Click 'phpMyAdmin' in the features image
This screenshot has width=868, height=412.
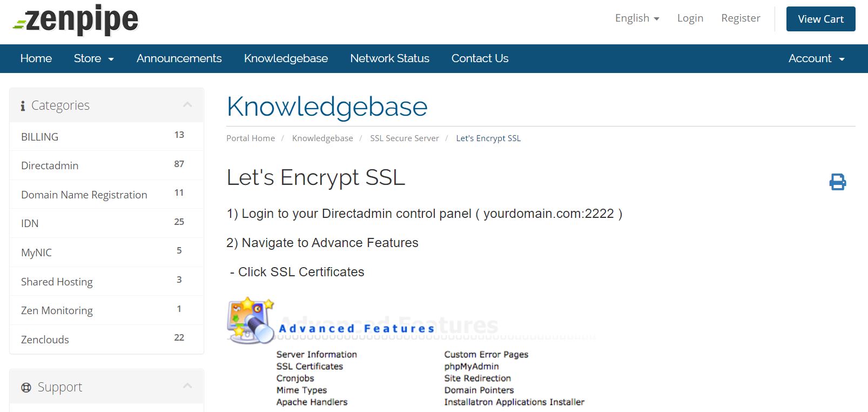point(472,367)
